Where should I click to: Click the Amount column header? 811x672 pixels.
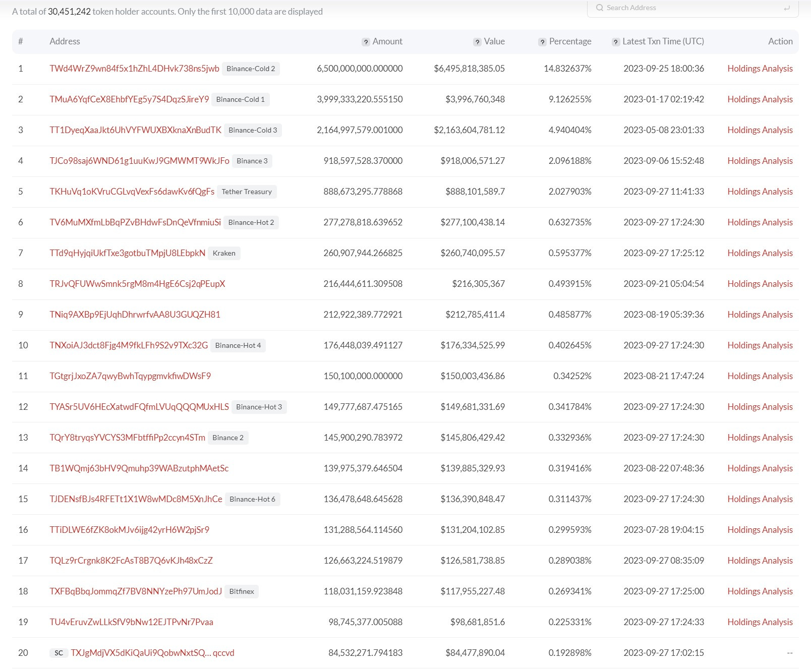click(x=387, y=42)
